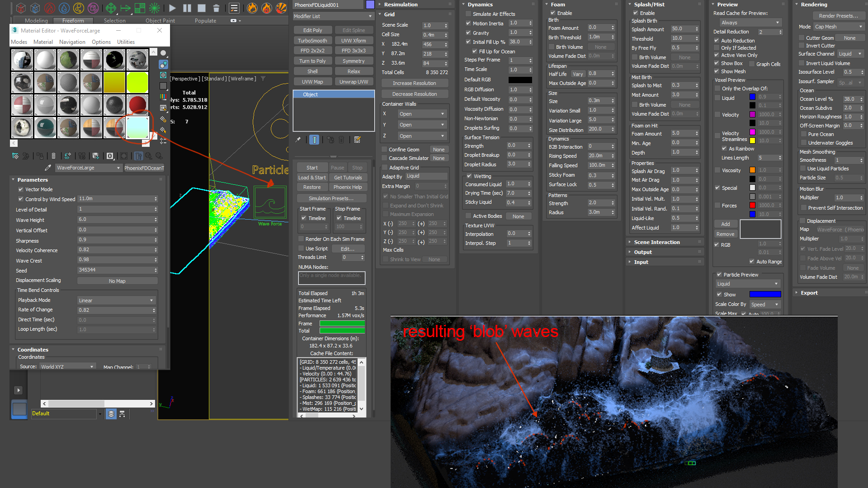Click the green checkered grid texture icon

coord(140,8)
